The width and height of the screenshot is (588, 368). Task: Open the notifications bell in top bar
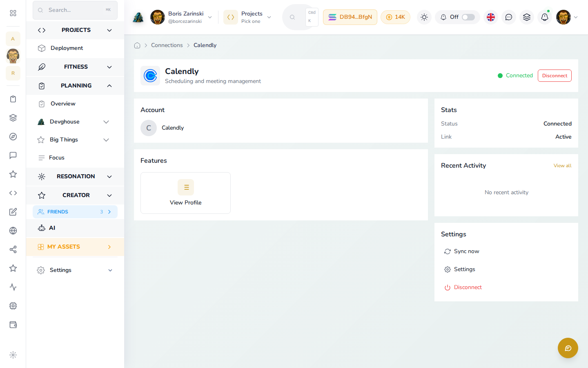[545, 17]
